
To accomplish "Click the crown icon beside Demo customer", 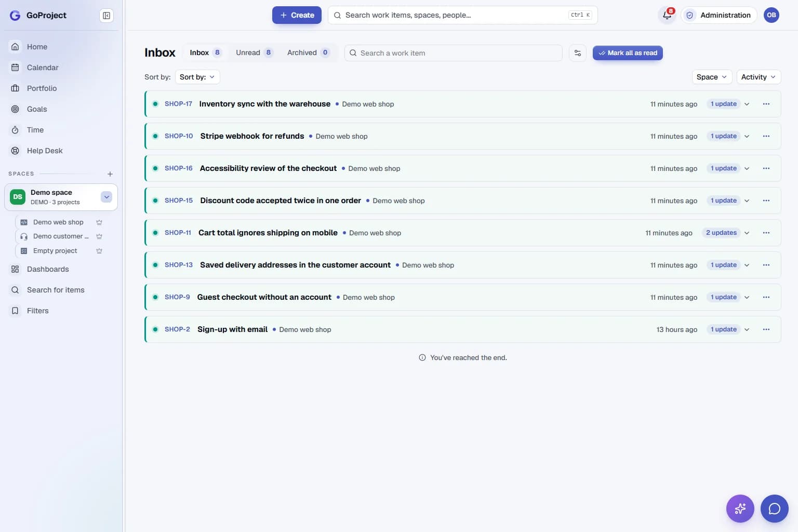I will click(x=99, y=236).
